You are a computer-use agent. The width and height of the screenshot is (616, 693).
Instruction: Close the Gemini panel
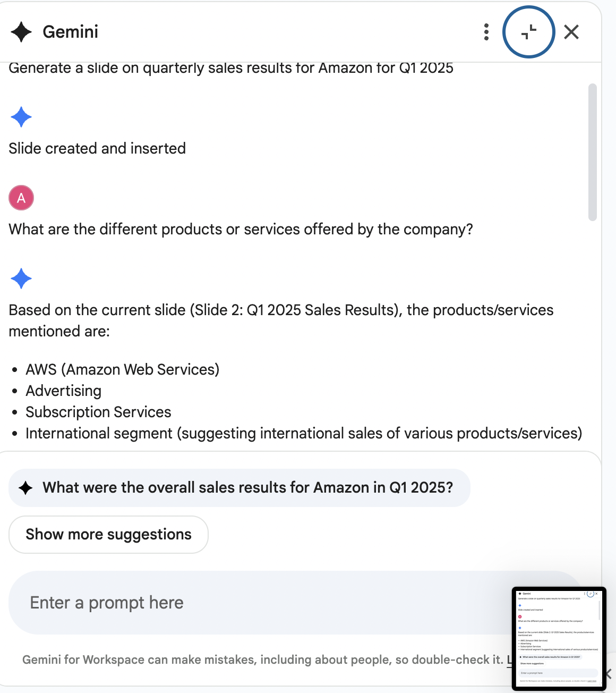click(x=571, y=32)
